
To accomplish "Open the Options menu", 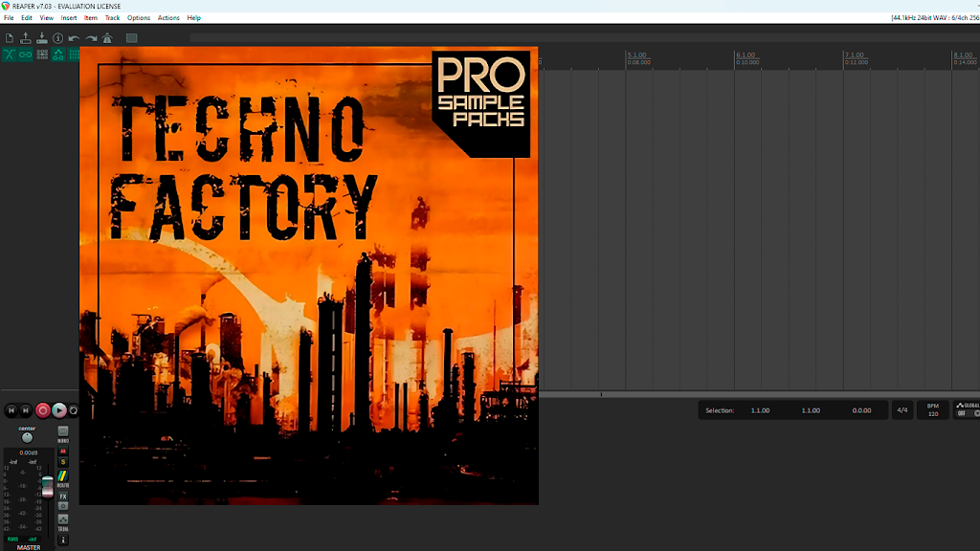I will tap(139, 18).
